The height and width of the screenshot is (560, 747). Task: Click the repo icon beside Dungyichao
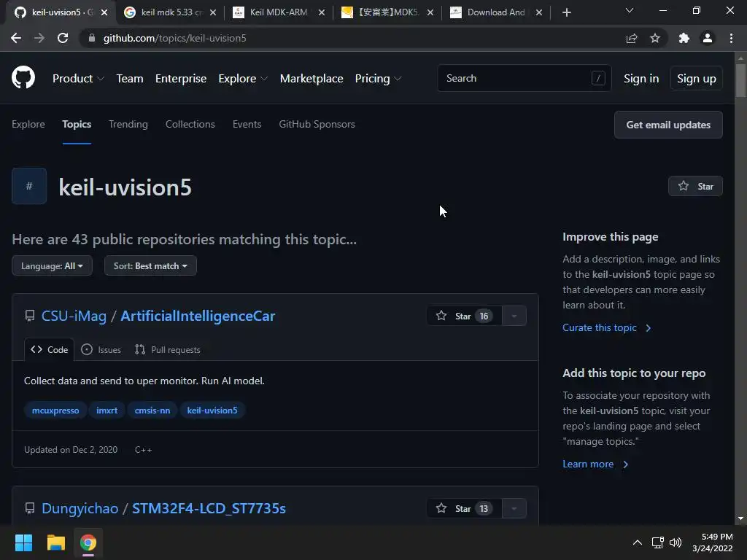(30, 508)
